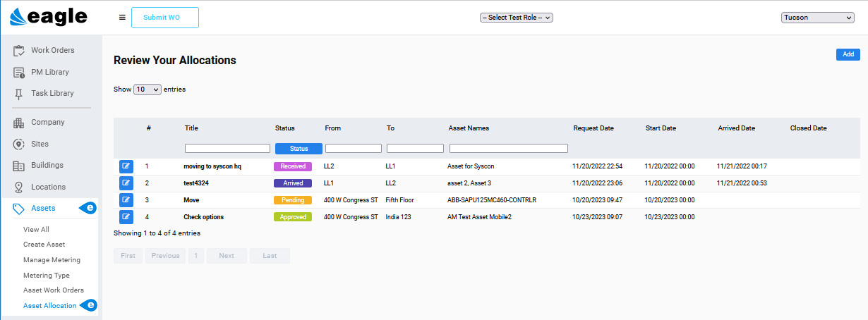
Task: Open the Select Test Role dropdown
Action: click(516, 18)
